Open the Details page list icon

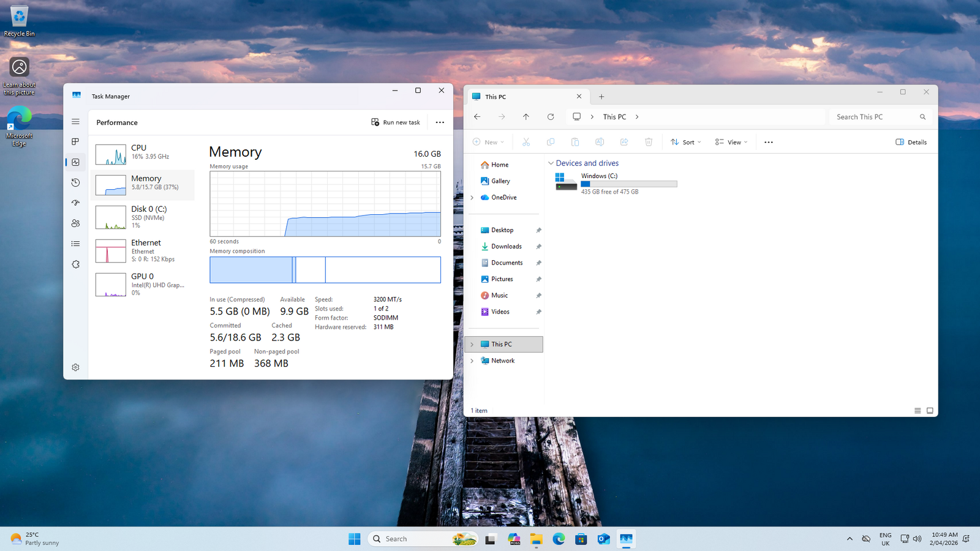point(75,244)
